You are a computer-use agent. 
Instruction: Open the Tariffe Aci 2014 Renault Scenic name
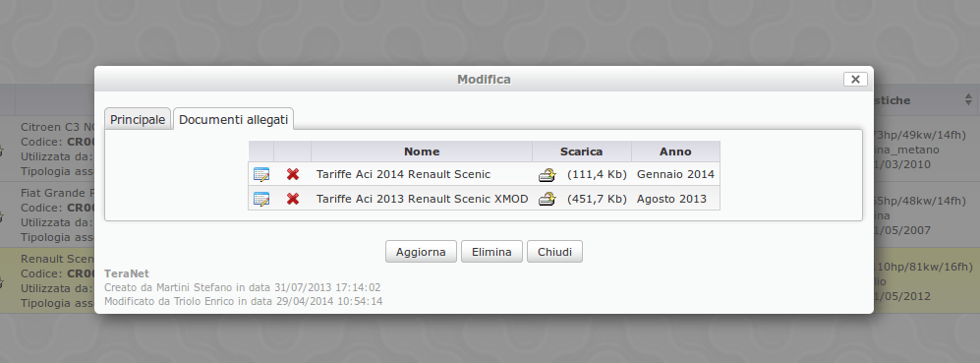403,175
